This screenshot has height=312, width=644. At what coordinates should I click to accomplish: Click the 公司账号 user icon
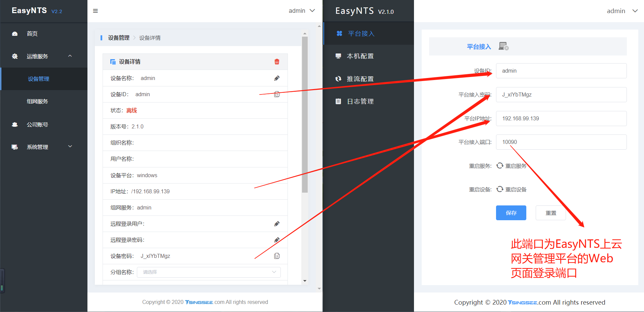point(15,124)
